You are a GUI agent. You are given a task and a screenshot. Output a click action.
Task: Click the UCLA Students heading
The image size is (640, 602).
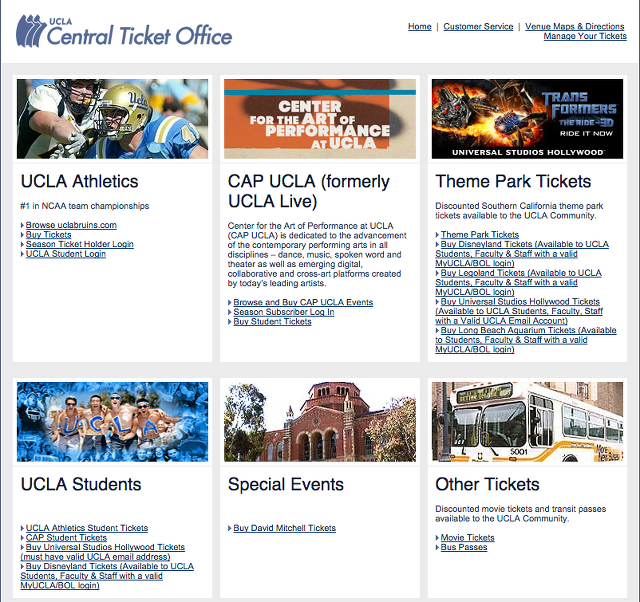[x=81, y=484]
